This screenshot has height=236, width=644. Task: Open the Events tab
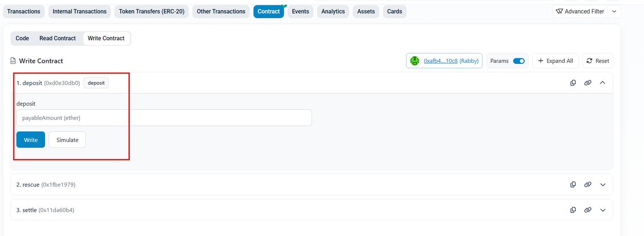(x=301, y=11)
